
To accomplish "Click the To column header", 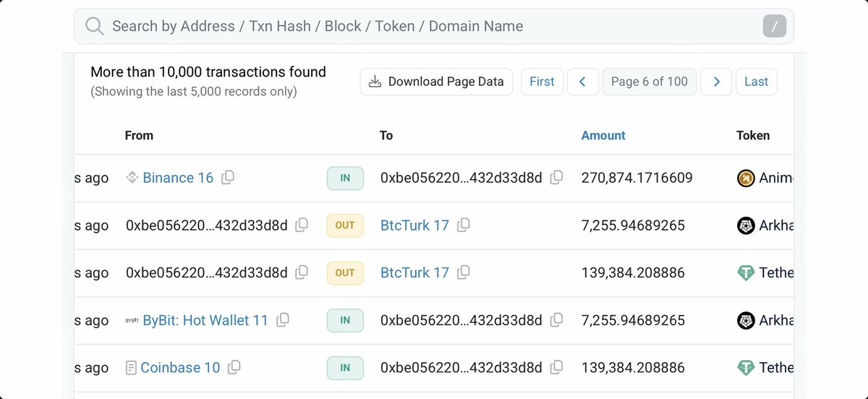I will (x=386, y=135).
